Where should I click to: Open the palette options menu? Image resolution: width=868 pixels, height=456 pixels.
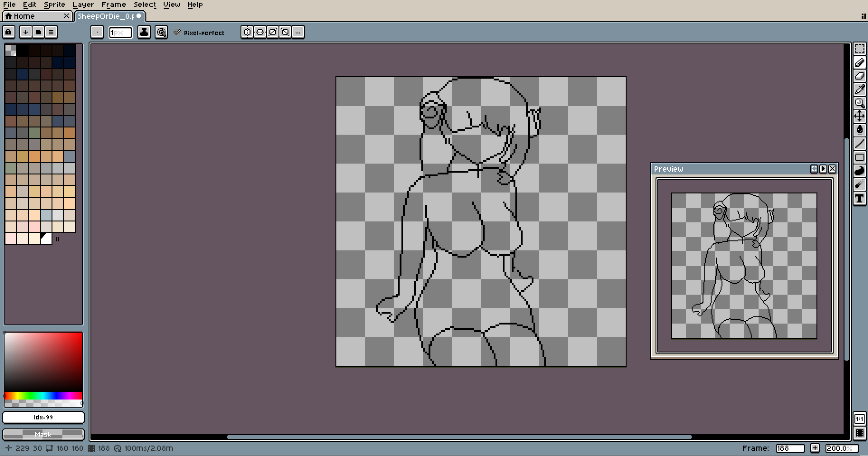click(x=51, y=32)
